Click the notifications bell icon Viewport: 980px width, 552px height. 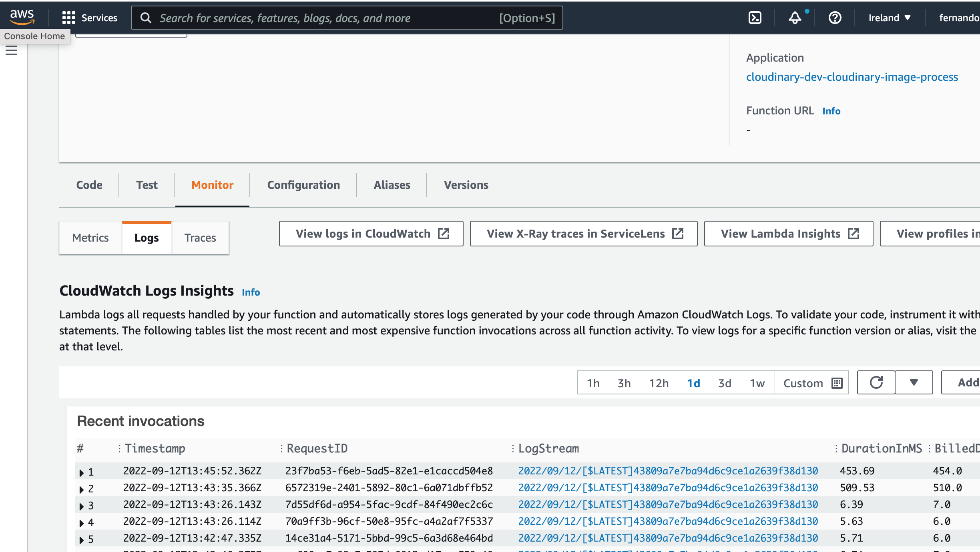pos(795,18)
